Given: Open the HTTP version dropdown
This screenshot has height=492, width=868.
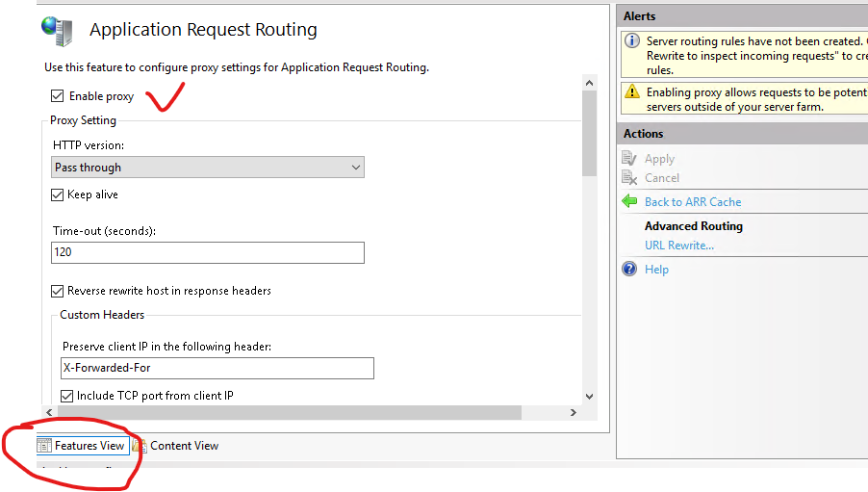Looking at the screenshot, I should click(x=208, y=168).
